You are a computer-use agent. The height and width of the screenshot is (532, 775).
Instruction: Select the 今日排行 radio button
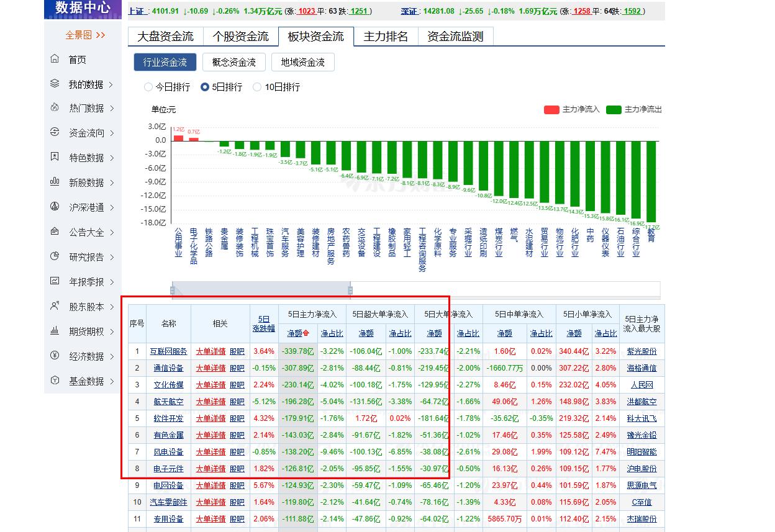pos(147,87)
